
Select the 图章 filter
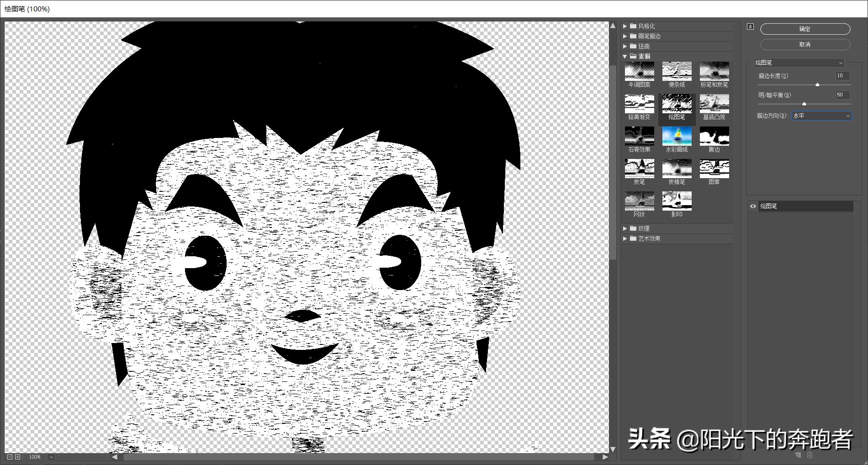[714, 169]
